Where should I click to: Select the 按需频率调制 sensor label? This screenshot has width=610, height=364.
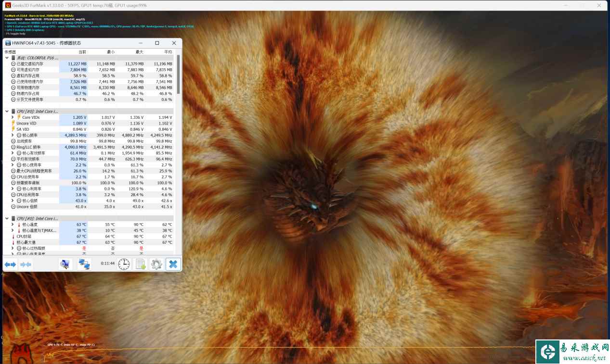[28, 183]
